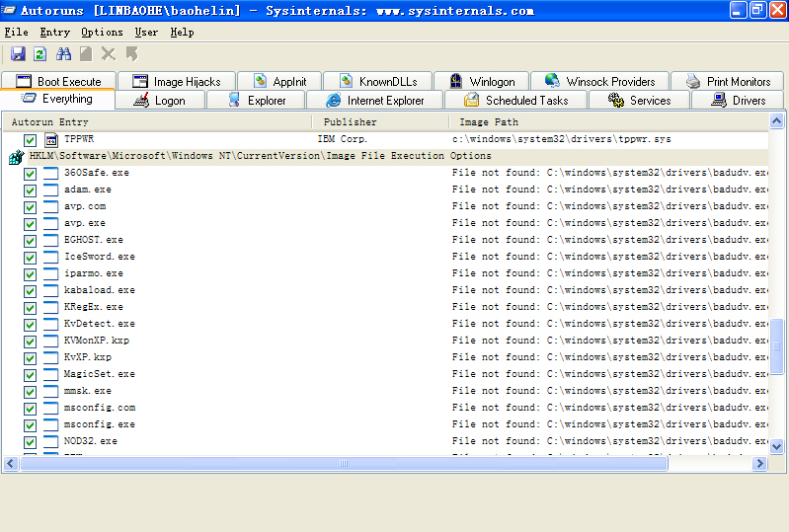This screenshot has width=789, height=532.
Task: Click the file icon next to avp.com
Action: (50, 207)
